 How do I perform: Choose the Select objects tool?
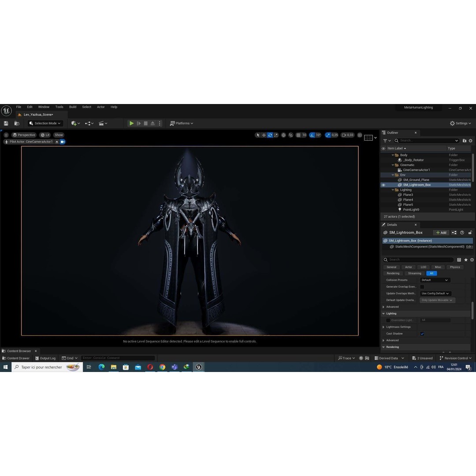[x=258, y=135]
